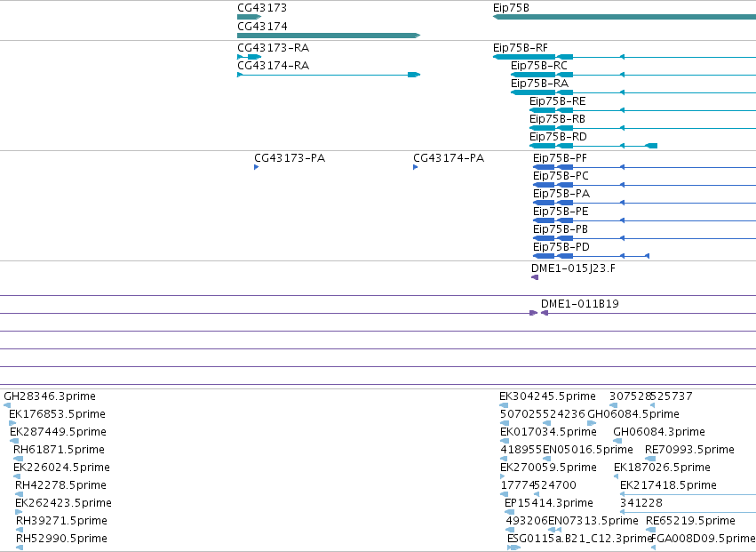This screenshot has width=756, height=552.
Task: Open the FGA008D09.5prime EST label
Action: coord(704,539)
